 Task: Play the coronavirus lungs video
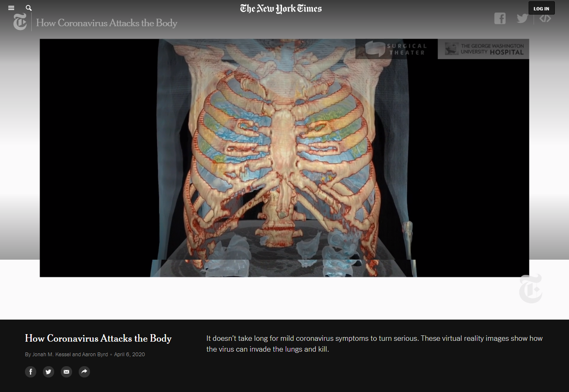[284, 158]
